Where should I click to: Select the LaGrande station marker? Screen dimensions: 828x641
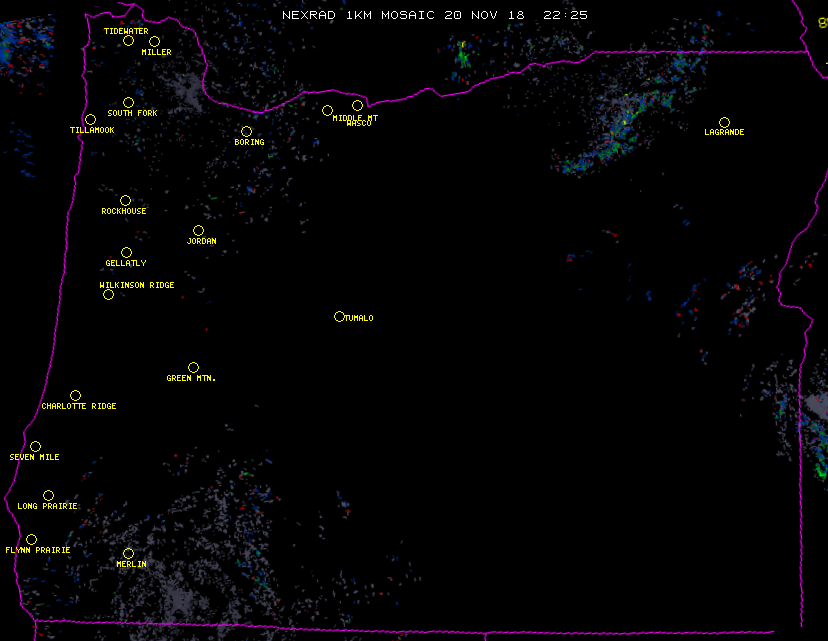click(724, 123)
